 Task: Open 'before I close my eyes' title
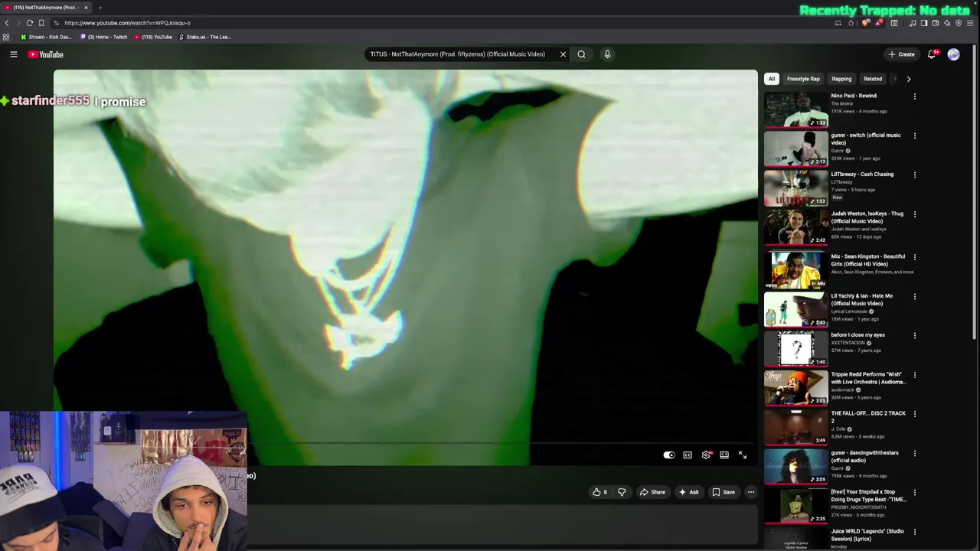tap(857, 335)
